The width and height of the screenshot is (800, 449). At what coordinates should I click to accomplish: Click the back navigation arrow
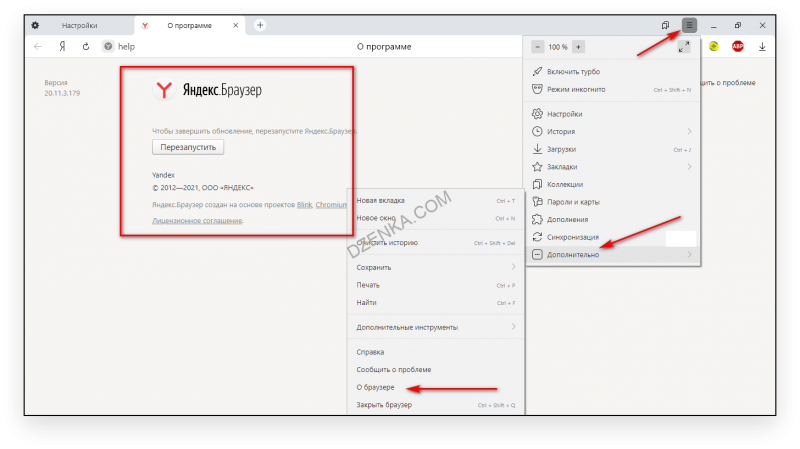click(38, 46)
